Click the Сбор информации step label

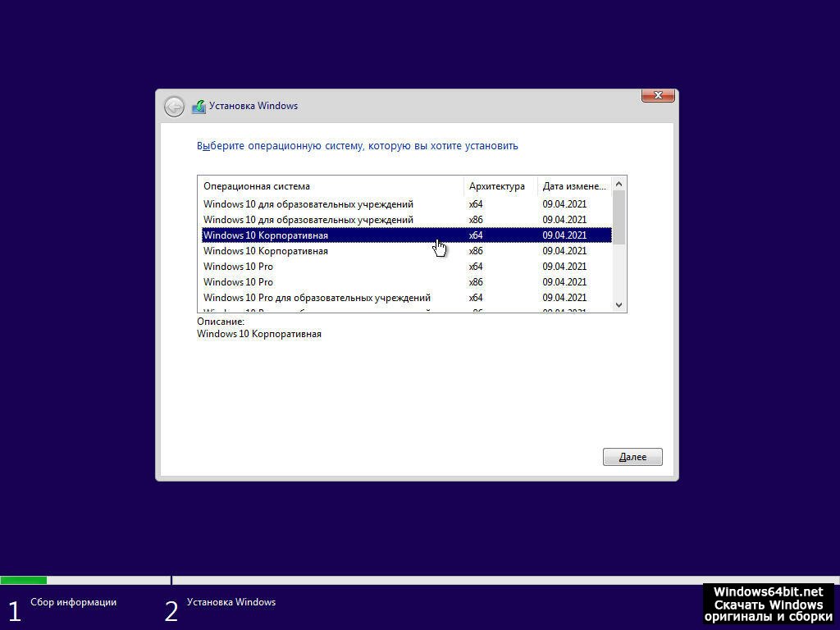[74, 602]
